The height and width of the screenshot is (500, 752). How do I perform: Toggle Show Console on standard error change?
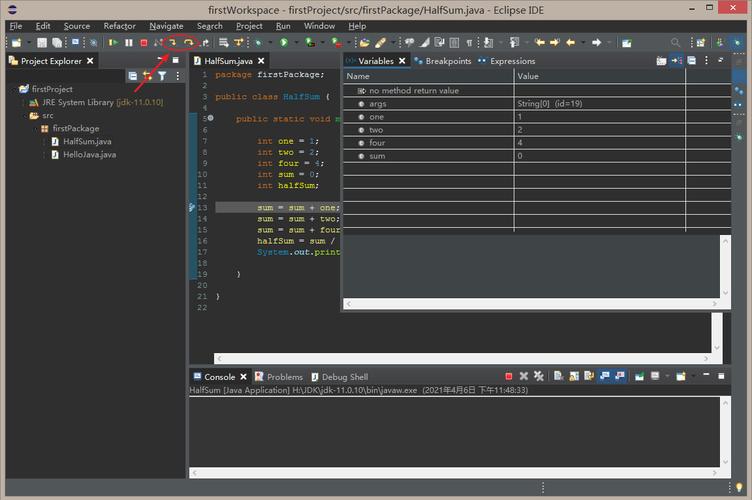click(x=620, y=376)
